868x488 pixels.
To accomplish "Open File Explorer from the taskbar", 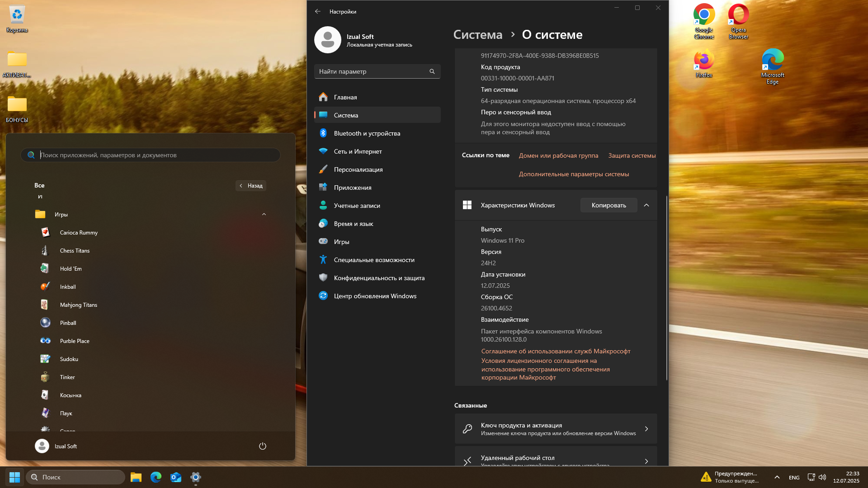I will [x=136, y=477].
